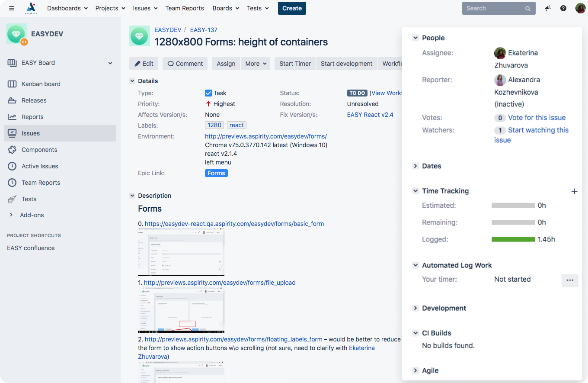Open the timer options ellipsis button
Viewport: 588px width, 383px height.
pos(570,280)
